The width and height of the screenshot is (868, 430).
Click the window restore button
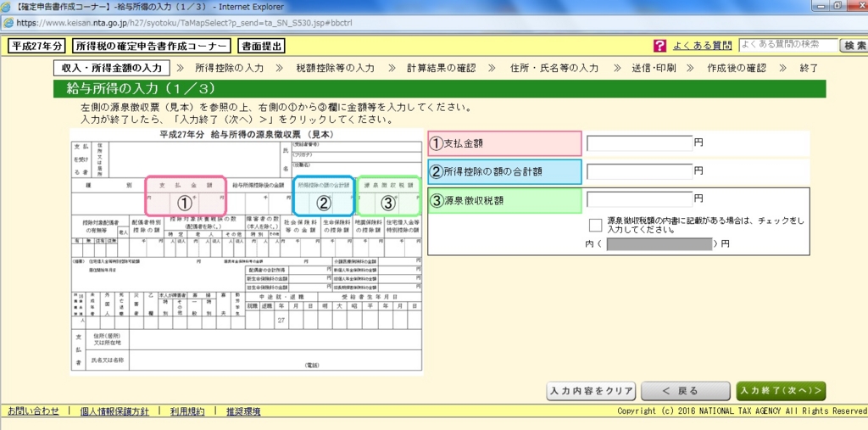(x=838, y=6)
